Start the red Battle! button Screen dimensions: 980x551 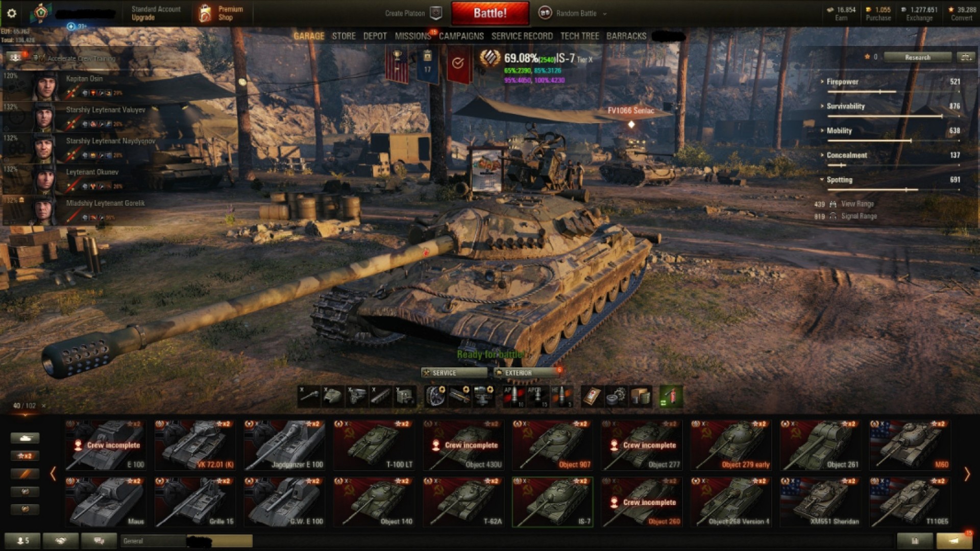490,13
